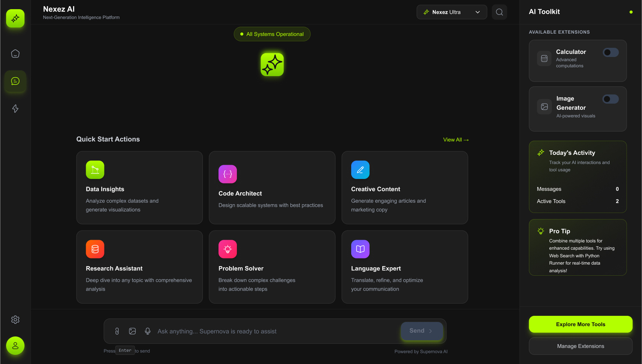Click the Explore More Tools button
The image size is (642, 364).
[580, 324]
